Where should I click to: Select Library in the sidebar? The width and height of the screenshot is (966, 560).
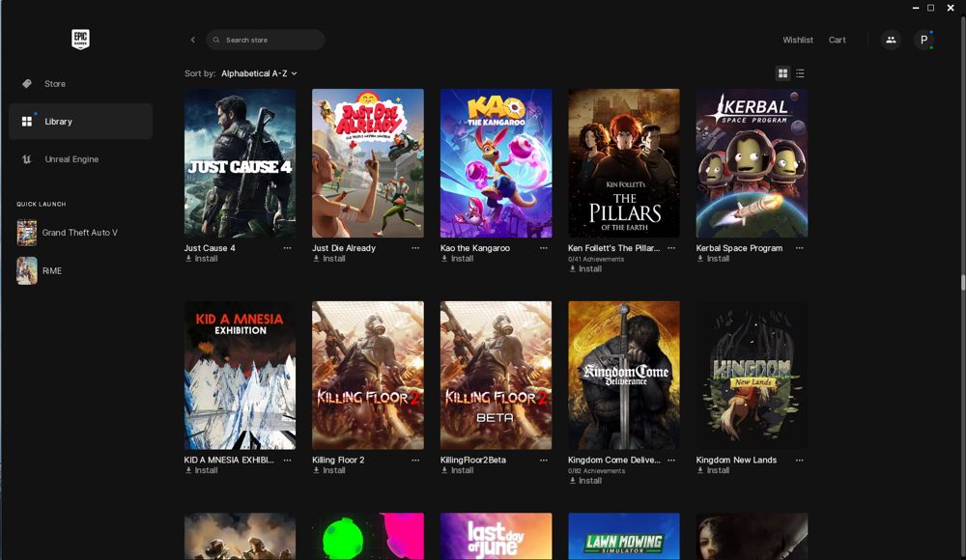[80, 122]
